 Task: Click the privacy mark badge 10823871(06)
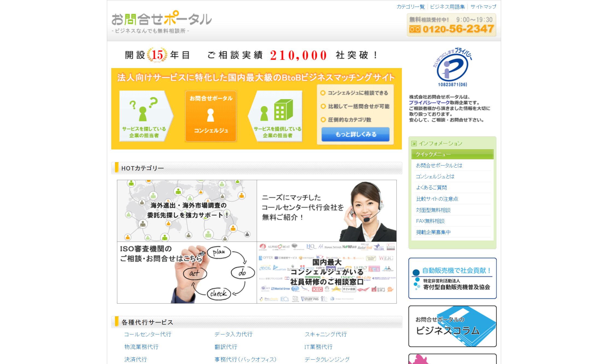(452, 67)
